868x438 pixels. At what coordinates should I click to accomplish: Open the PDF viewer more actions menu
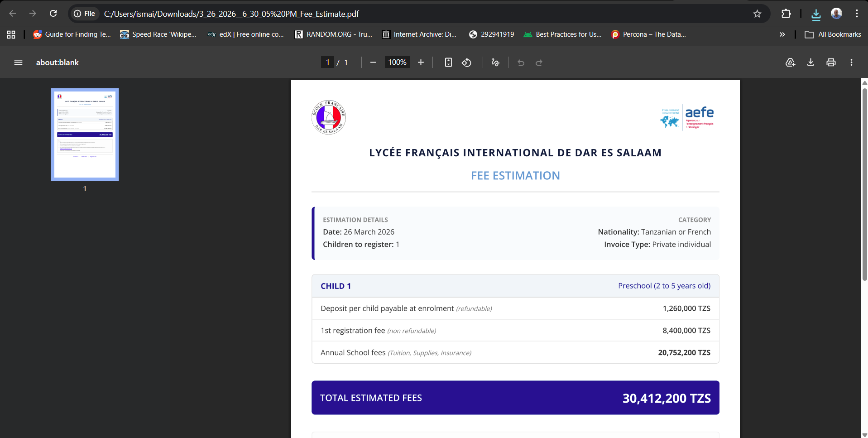coord(851,63)
